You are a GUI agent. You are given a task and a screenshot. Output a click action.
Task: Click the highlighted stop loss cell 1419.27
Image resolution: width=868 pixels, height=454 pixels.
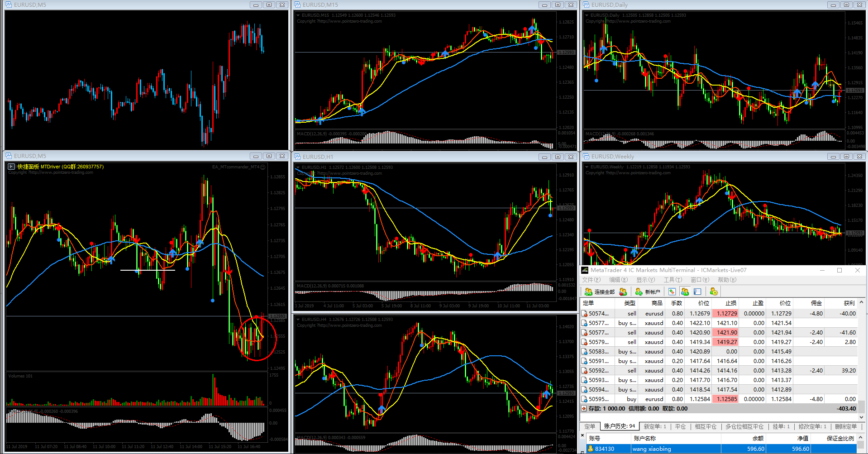[x=725, y=342]
